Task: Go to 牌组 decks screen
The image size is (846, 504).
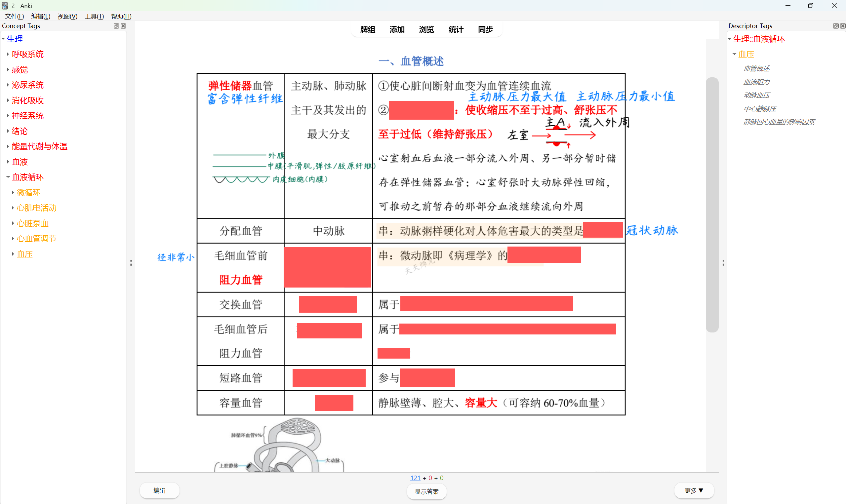Action: click(x=368, y=29)
